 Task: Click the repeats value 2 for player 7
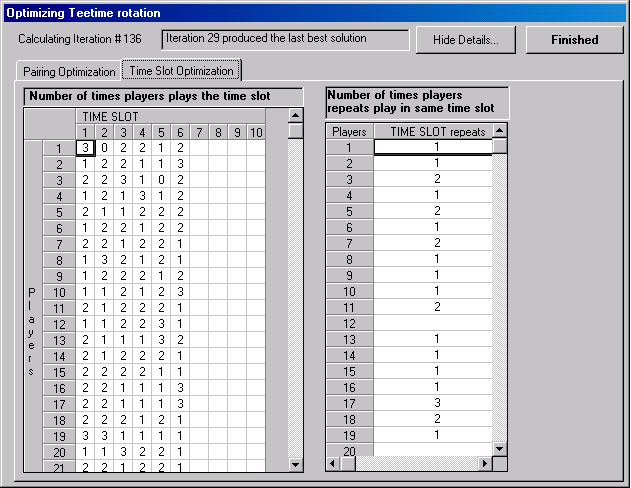point(433,243)
